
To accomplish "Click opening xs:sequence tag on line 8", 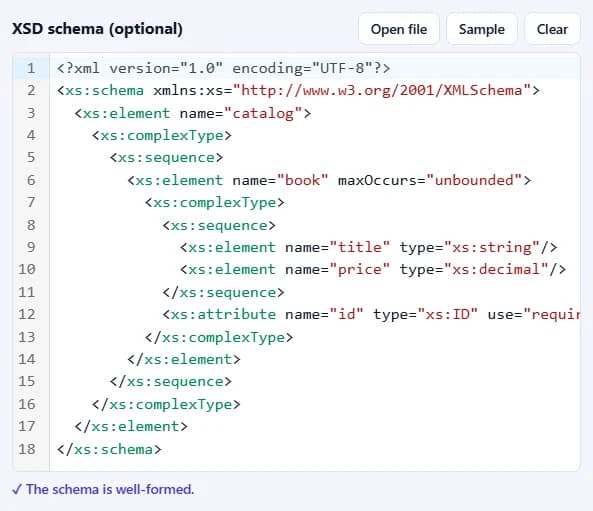I will pyautogui.click(x=219, y=225).
